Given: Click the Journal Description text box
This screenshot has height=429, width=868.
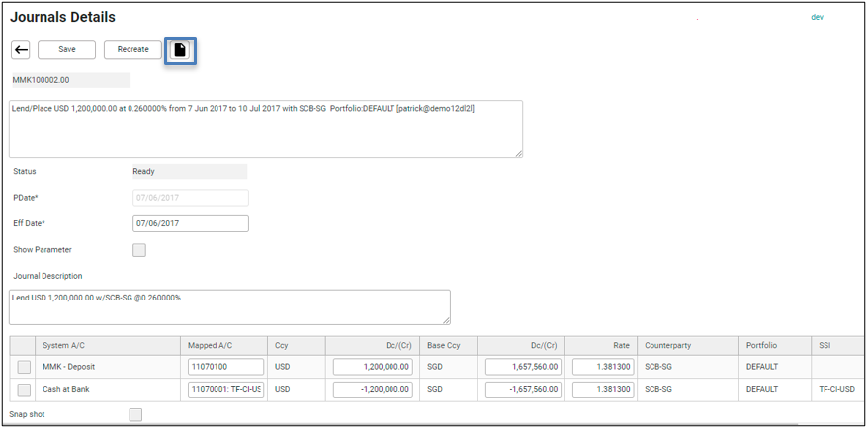Looking at the screenshot, I should (x=229, y=306).
